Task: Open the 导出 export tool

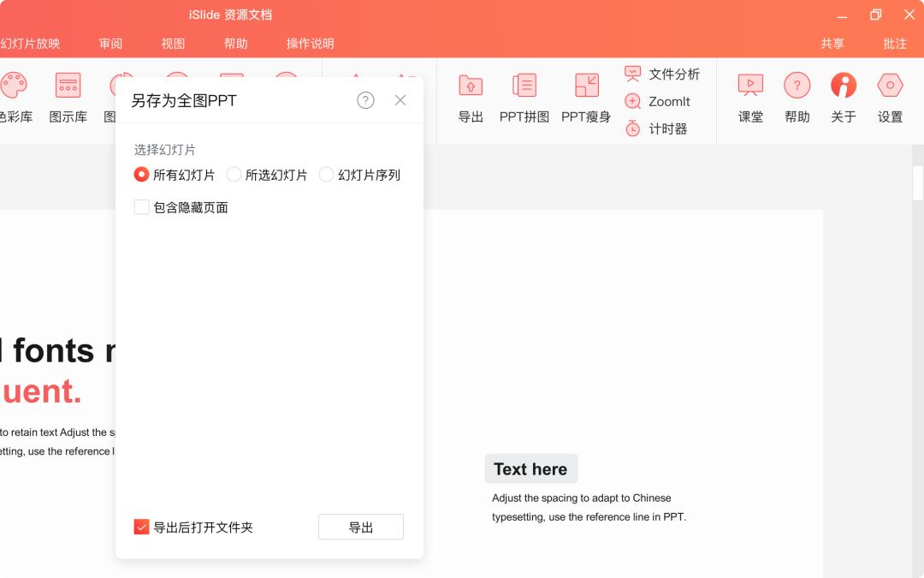Action: [x=470, y=97]
